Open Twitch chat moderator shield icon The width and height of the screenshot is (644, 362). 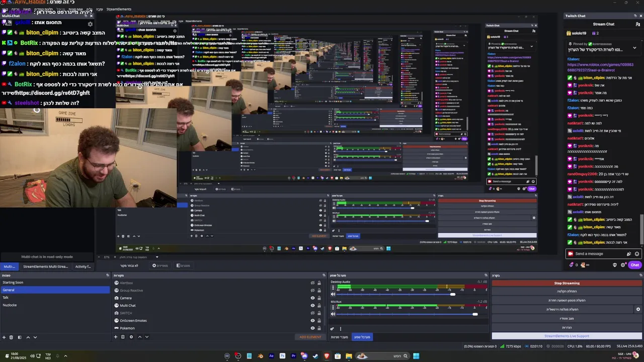[x=615, y=265]
